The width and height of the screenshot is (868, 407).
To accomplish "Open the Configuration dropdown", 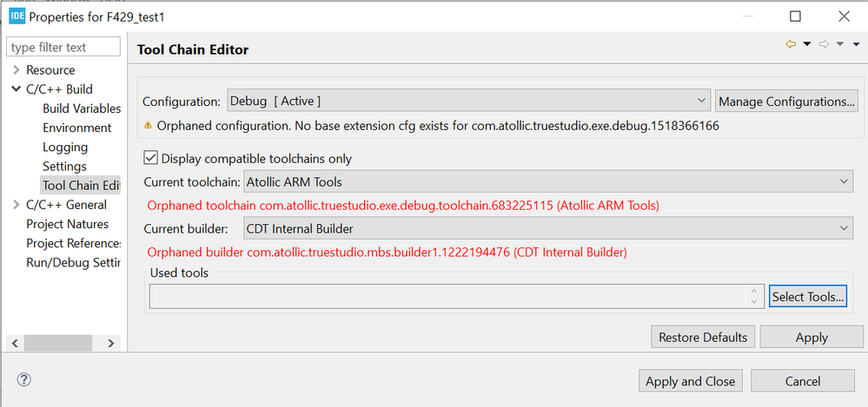I will 468,102.
